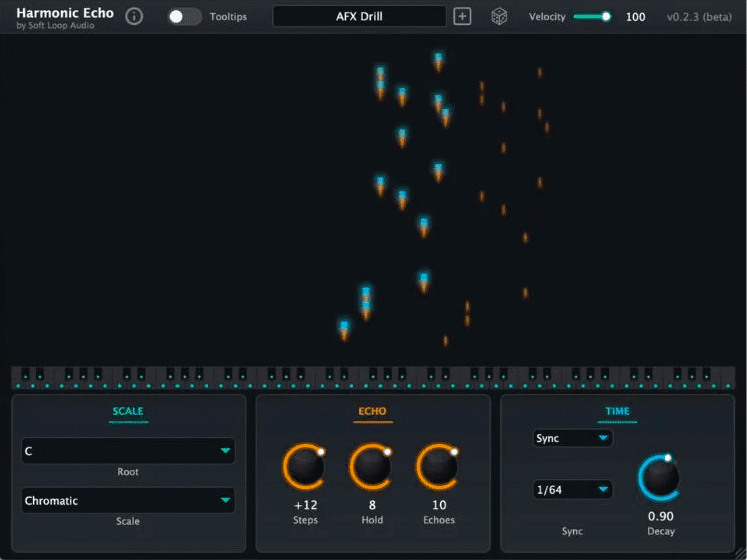
Task: Click the piano keyboard strip
Action: (x=373, y=378)
